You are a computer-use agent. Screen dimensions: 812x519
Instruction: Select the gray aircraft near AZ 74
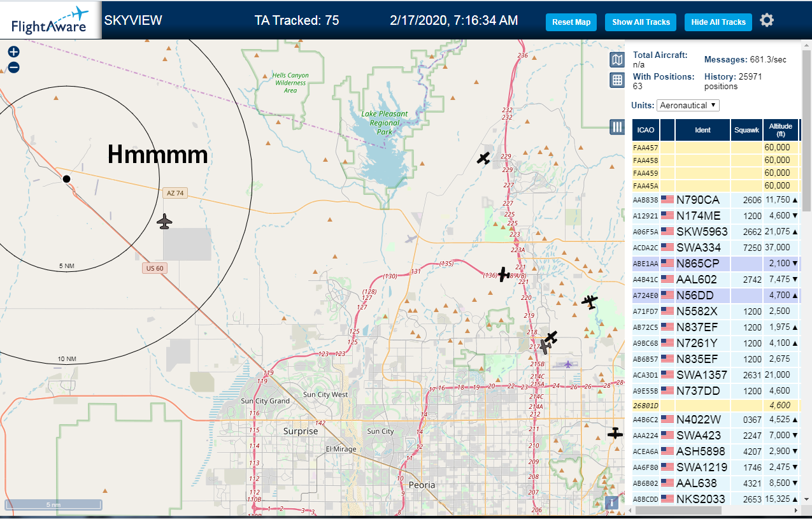pyautogui.click(x=164, y=222)
